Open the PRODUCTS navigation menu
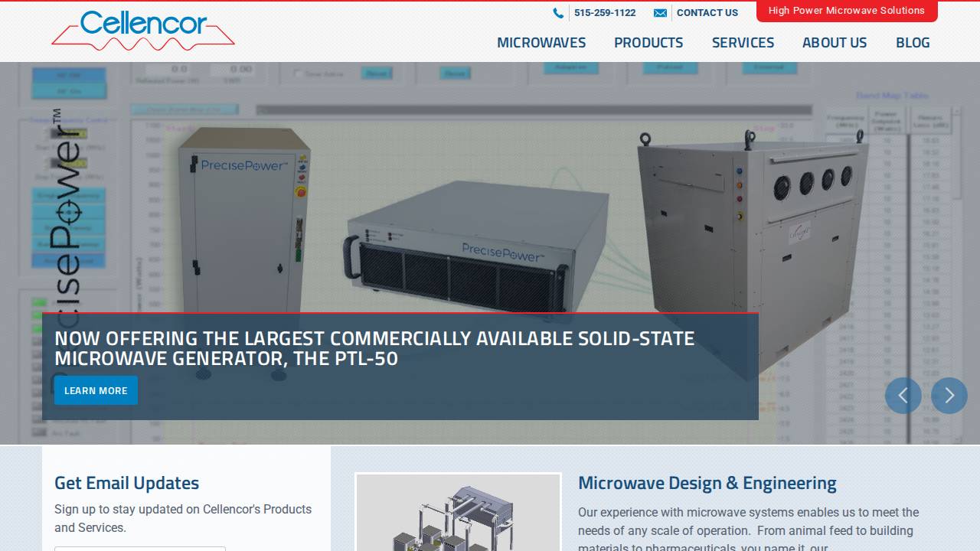Viewport: 980px width, 551px height. click(648, 43)
